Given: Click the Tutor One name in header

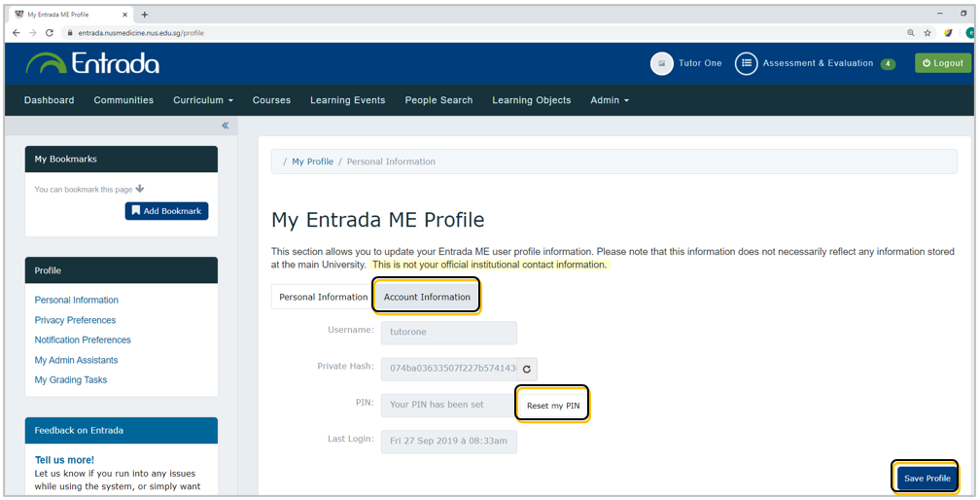Looking at the screenshot, I should pos(700,63).
